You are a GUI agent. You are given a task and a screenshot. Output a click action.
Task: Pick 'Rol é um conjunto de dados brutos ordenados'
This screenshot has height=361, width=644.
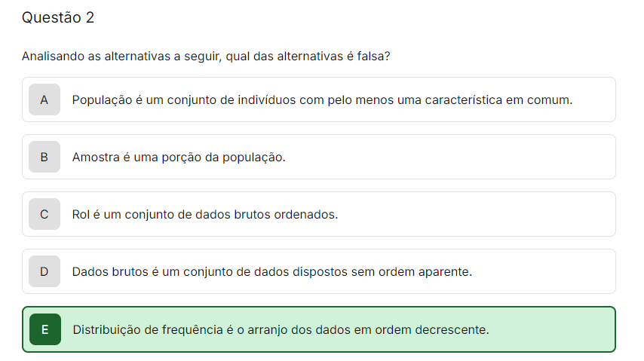point(205,214)
